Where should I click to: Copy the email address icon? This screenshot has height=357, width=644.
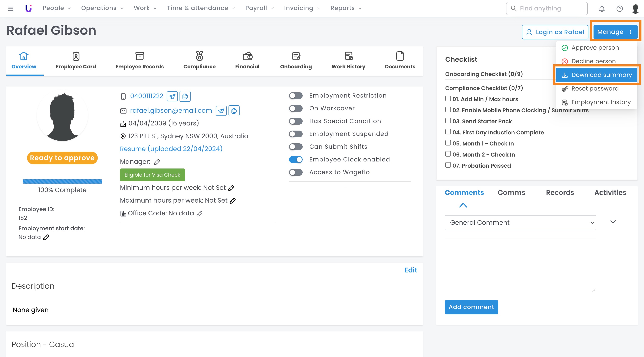(x=234, y=111)
